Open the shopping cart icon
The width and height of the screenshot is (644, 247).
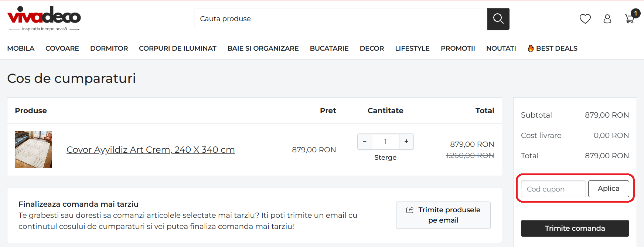click(630, 19)
